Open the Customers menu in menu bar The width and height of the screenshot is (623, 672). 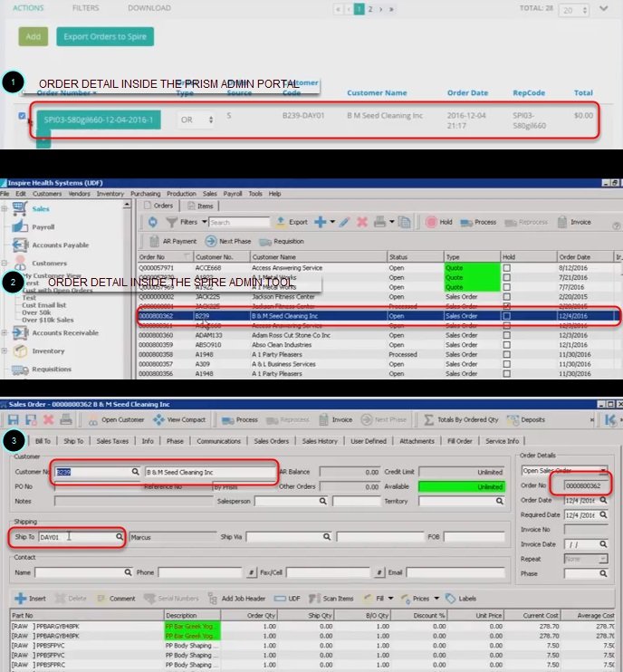(x=47, y=194)
